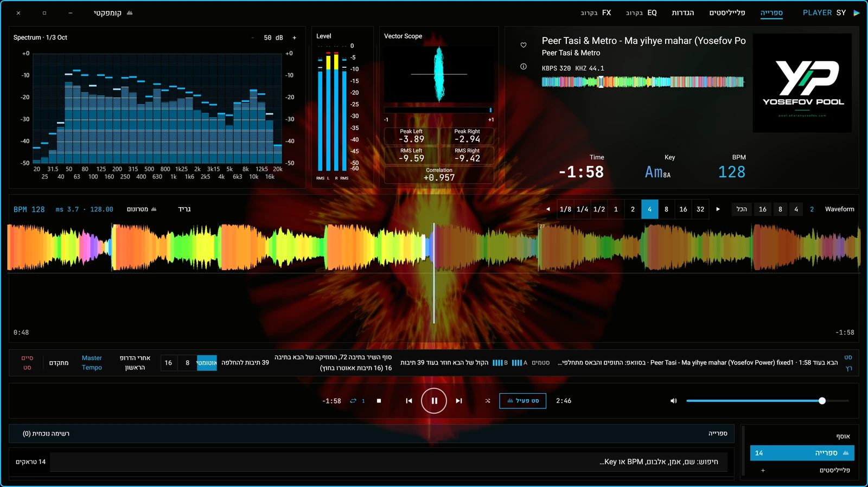Favorite the track with the heart icon

[x=524, y=45]
